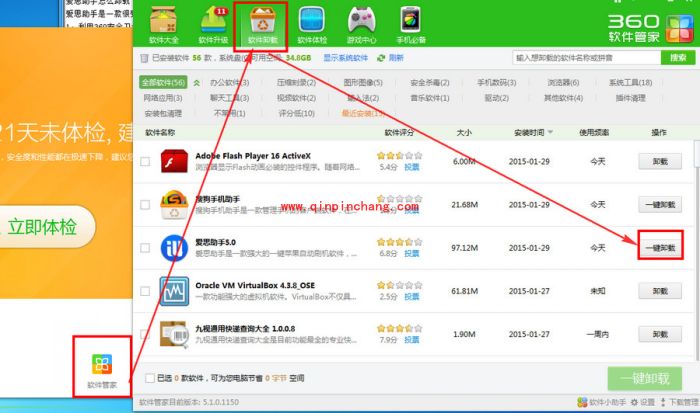
Task: Open 下载管理 in the status bar
Action: pos(679,402)
